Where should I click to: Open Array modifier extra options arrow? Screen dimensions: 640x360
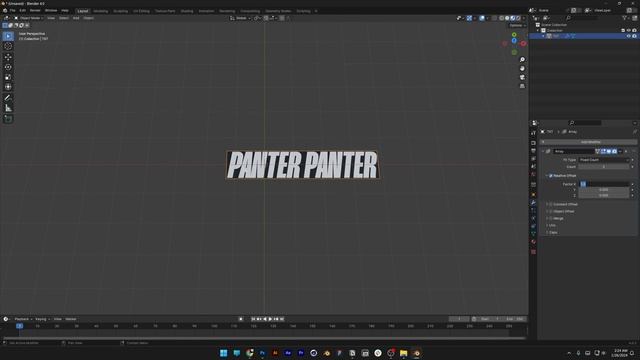pos(620,151)
